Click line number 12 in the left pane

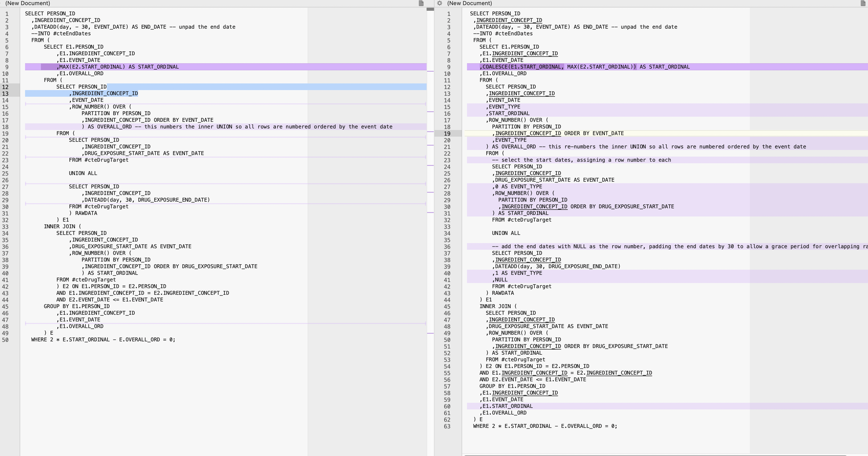pyautogui.click(x=6, y=86)
